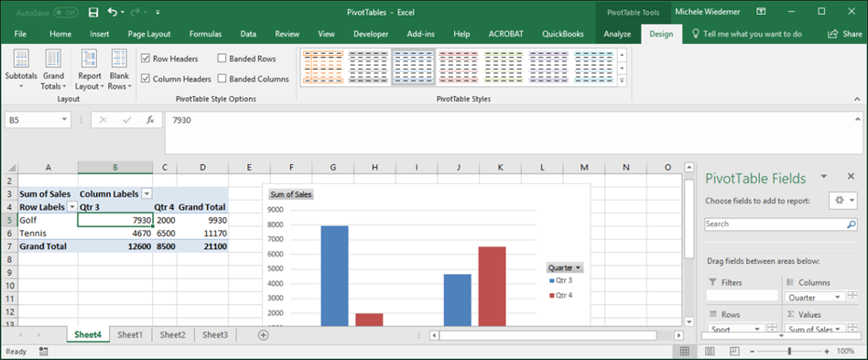Toggle the AutoSave switch

[66, 12]
